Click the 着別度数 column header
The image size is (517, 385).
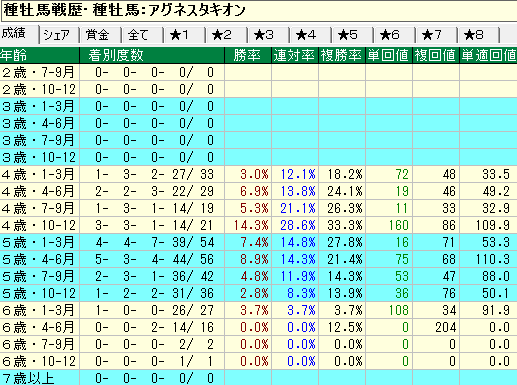152,55
